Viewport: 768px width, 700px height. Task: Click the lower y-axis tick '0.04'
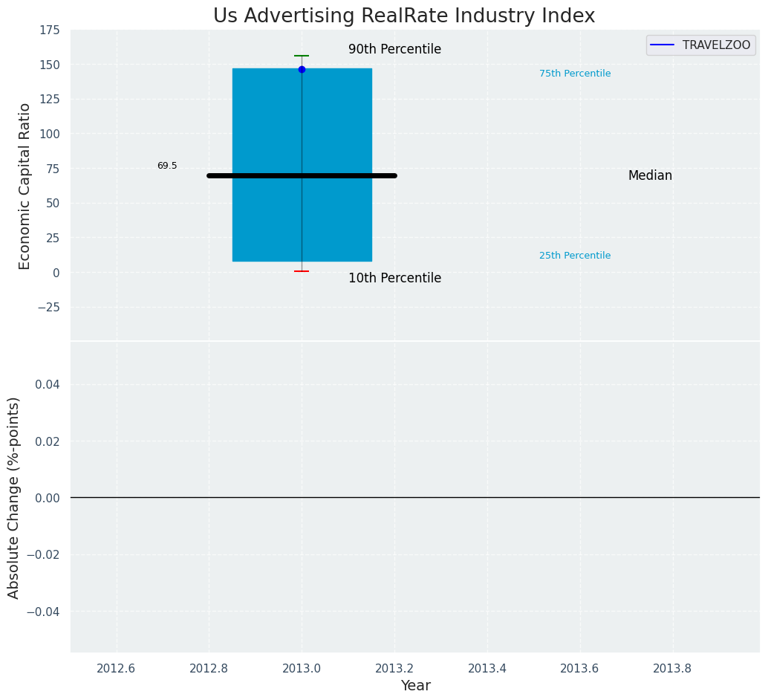tap(47, 384)
